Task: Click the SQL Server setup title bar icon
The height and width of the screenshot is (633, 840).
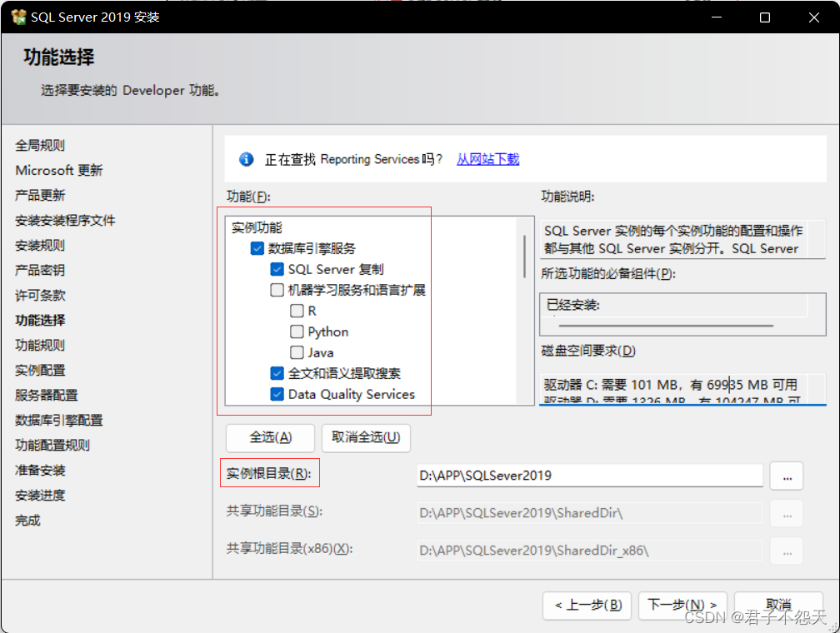Action: point(18,17)
